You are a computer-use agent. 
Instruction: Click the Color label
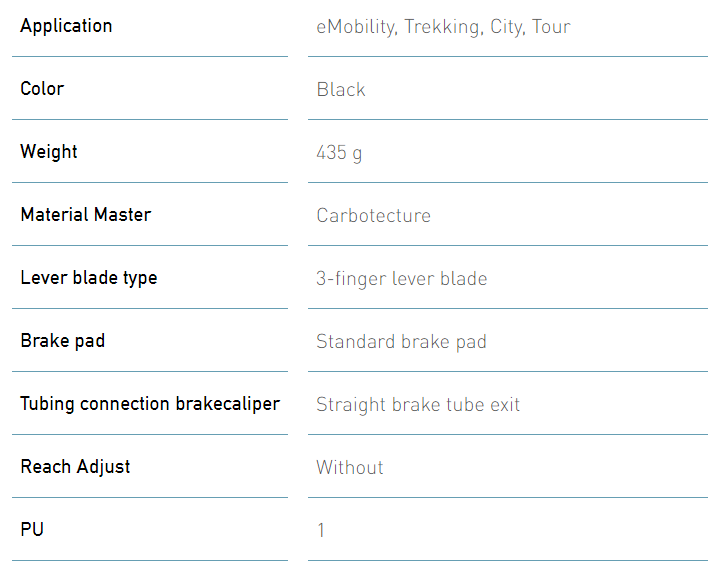[x=42, y=89]
